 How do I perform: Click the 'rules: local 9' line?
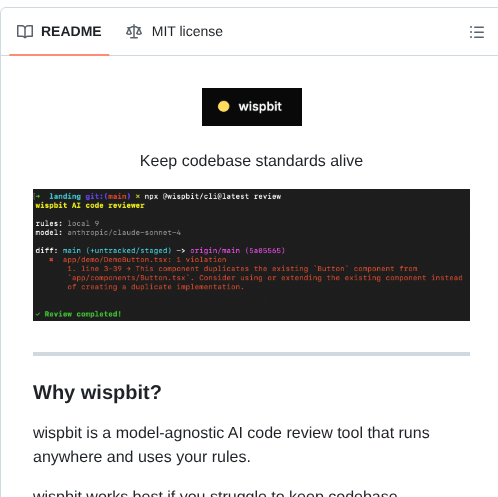67,223
